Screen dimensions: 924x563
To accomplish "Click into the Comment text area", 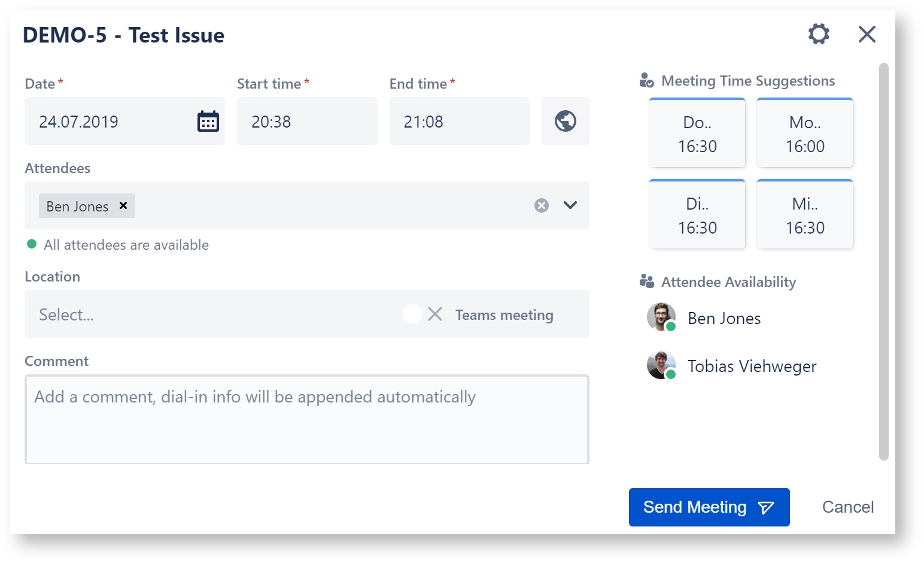I will (306, 419).
